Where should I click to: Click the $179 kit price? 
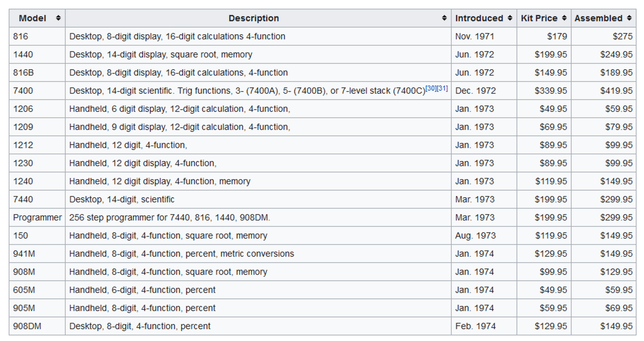(x=557, y=36)
